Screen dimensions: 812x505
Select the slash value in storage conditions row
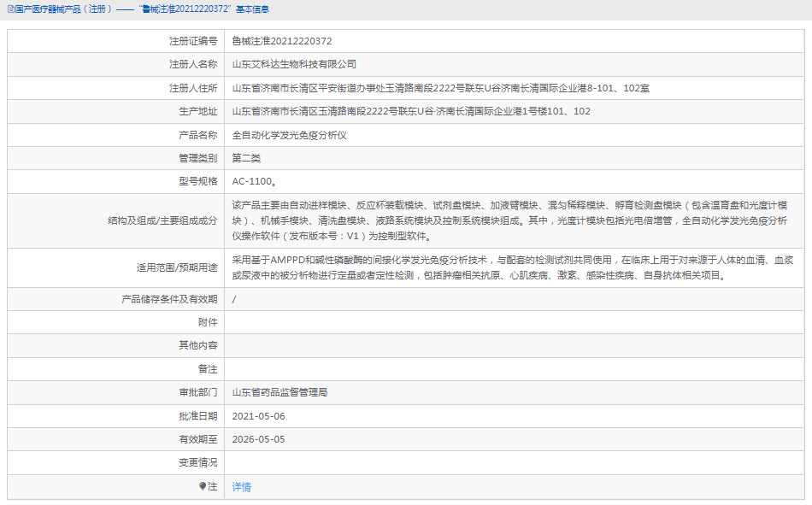(x=234, y=299)
